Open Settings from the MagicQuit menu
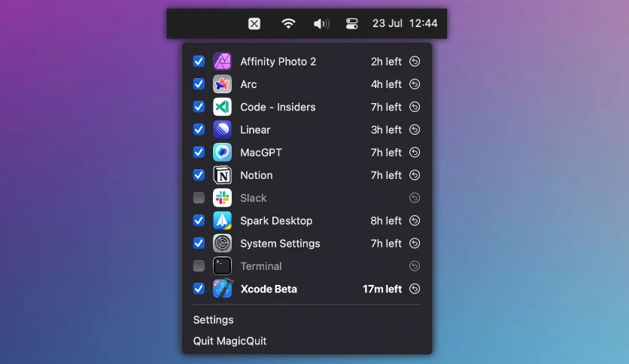This screenshot has width=629, height=364. (214, 320)
